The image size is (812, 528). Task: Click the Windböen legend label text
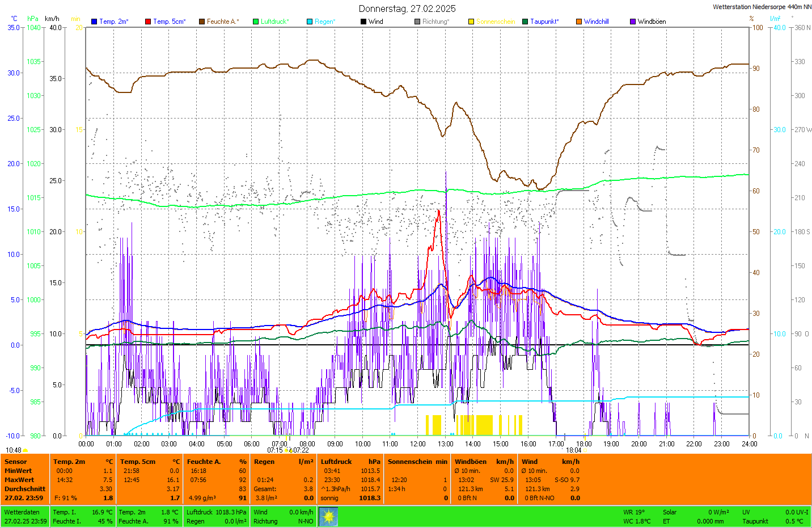click(652, 22)
